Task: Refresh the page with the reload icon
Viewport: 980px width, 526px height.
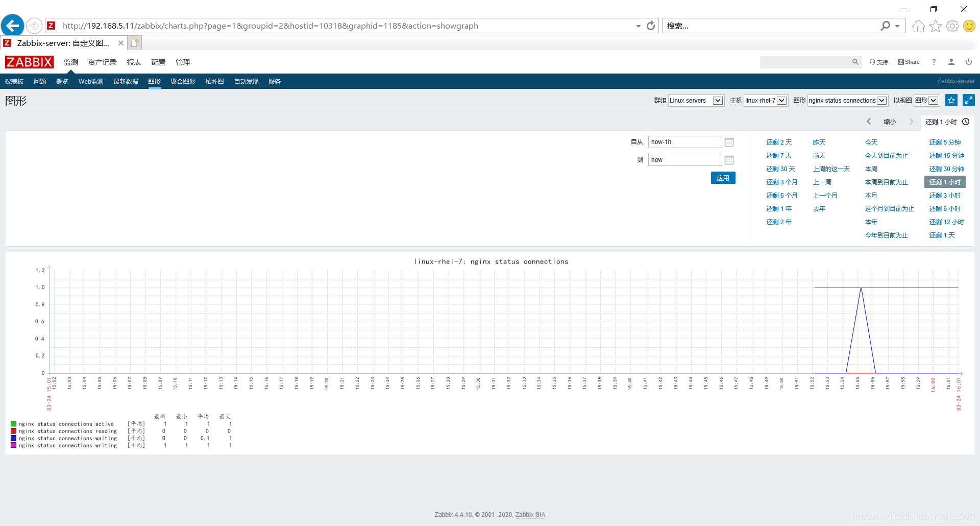Action: coord(651,26)
